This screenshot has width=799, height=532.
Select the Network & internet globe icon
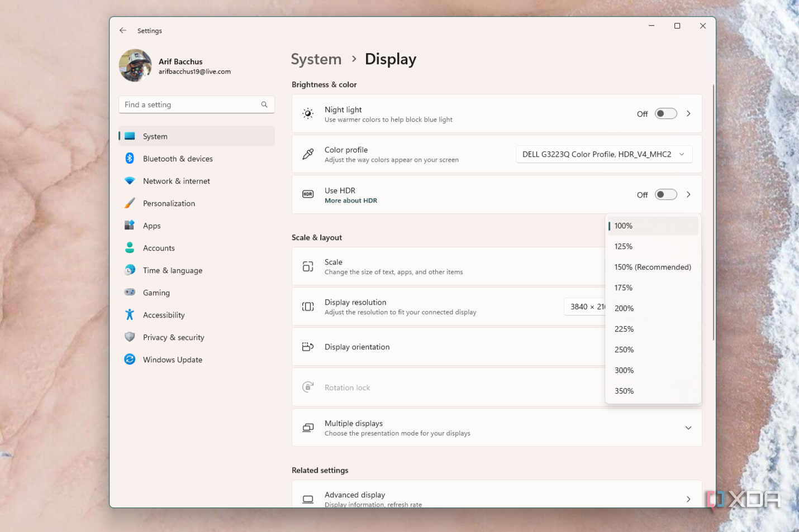click(x=130, y=181)
